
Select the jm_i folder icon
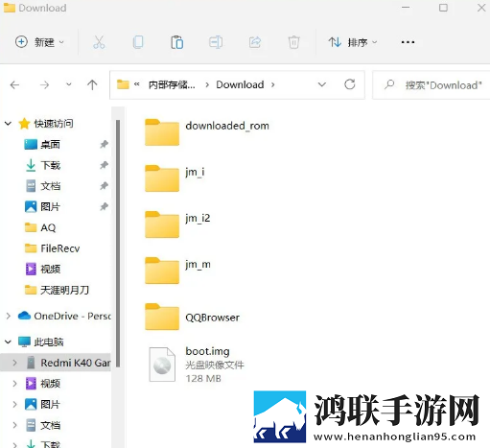tap(162, 178)
